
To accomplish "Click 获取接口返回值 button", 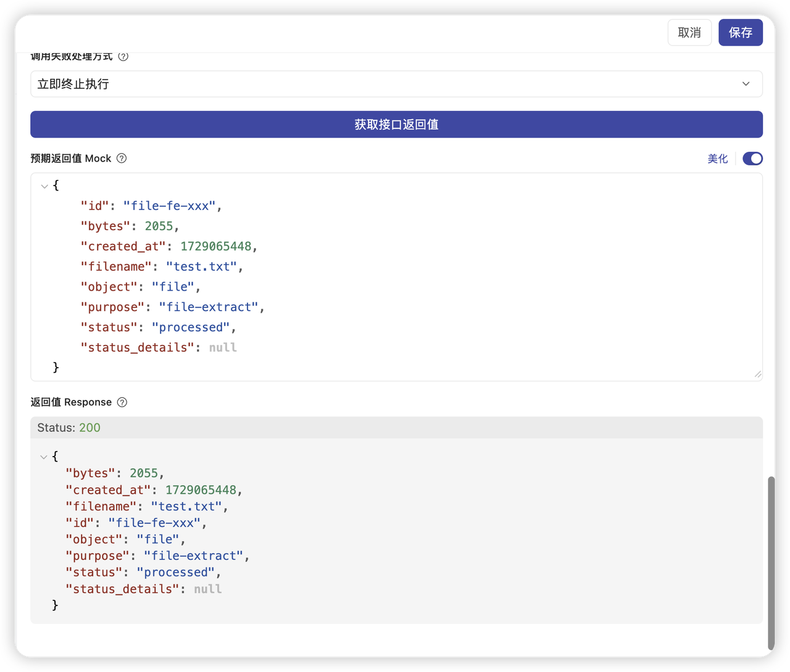I will click(x=396, y=125).
